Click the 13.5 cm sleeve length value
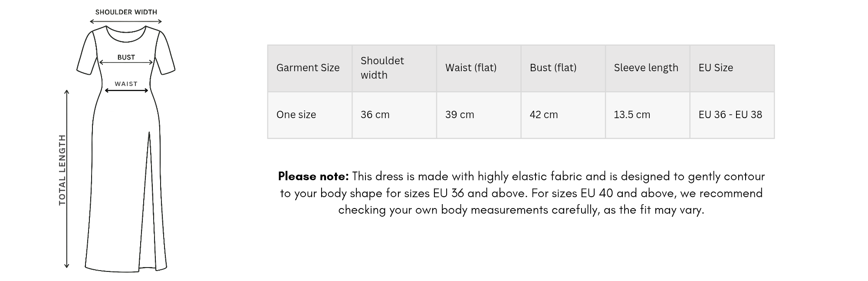This screenshot has height=281, width=868. click(x=632, y=115)
